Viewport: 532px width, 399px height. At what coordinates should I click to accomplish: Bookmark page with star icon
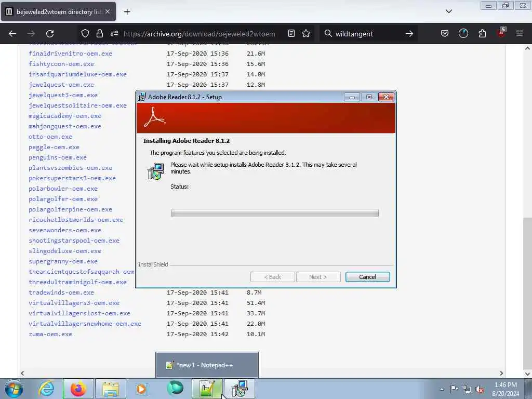306,33
